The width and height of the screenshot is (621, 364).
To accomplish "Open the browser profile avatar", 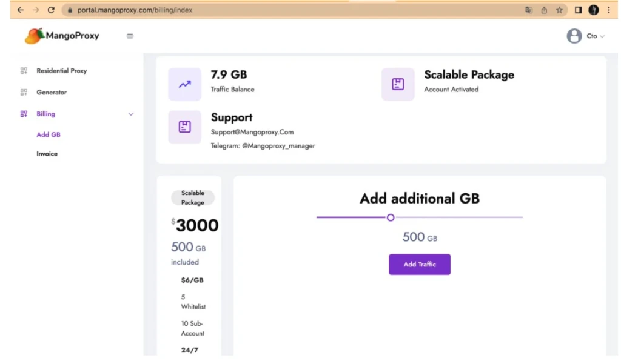I will click(594, 10).
